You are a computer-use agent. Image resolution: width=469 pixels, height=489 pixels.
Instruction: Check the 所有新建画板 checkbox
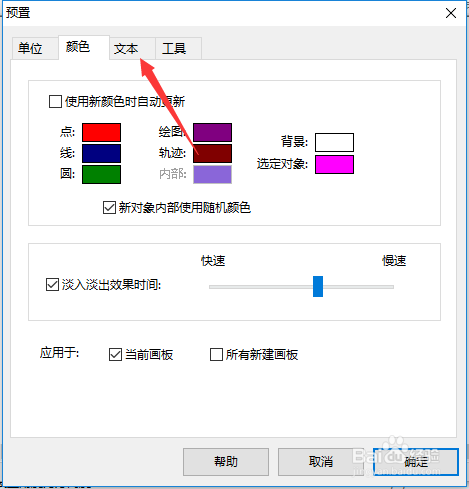(x=216, y=354)
